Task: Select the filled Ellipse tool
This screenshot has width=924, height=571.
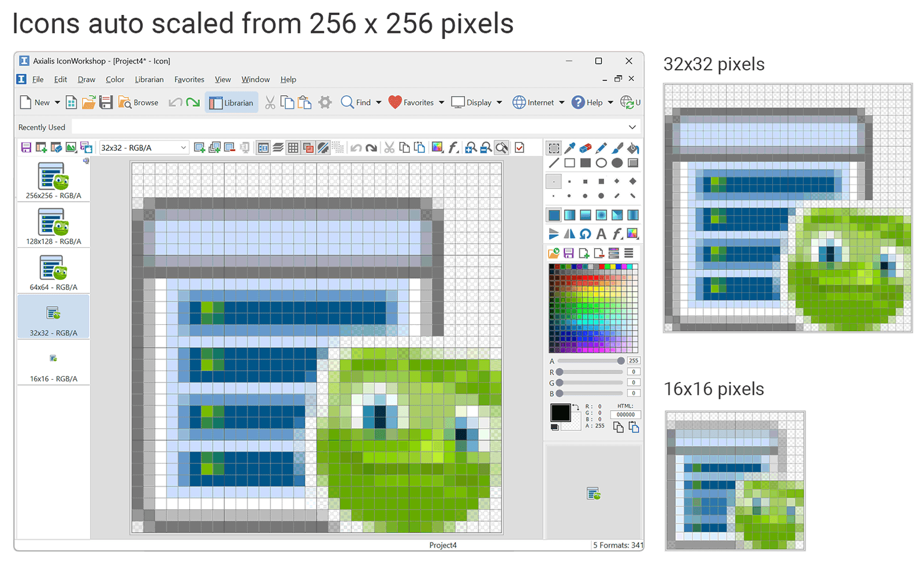Action: click(x=617, y=163)
